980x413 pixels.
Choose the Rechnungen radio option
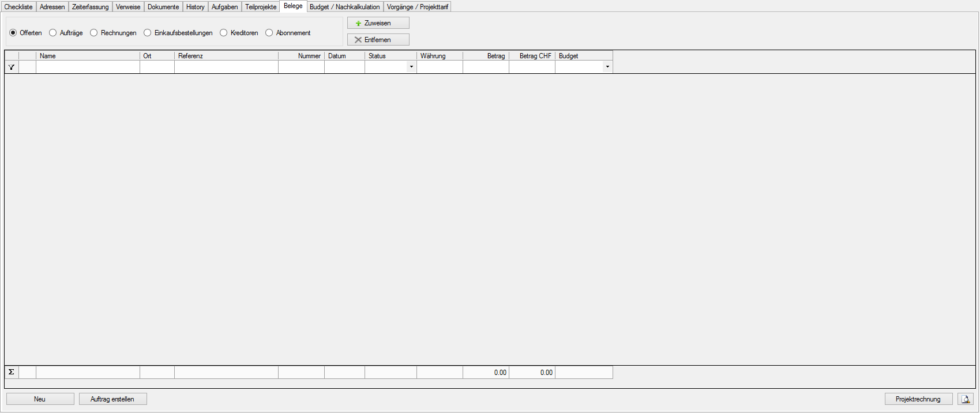point(94,33)
